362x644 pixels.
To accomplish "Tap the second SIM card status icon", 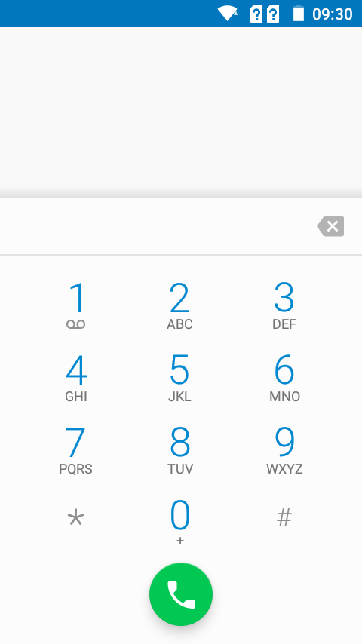I will pyautogui.click(x=273, y=14).
